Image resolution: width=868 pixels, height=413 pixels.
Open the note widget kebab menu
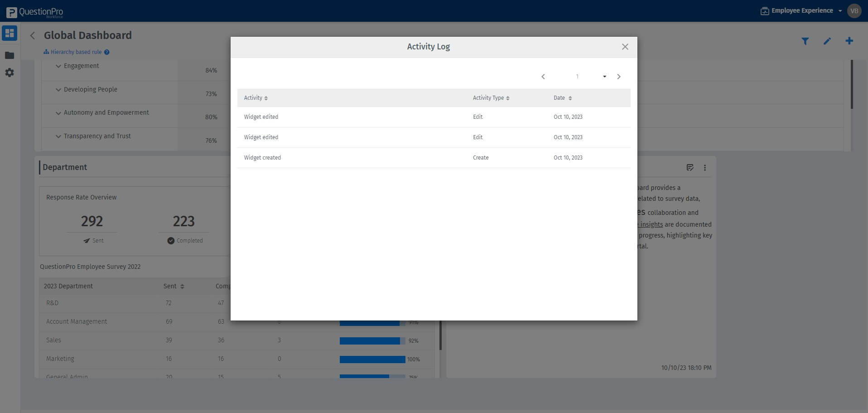tap(705, 168)
